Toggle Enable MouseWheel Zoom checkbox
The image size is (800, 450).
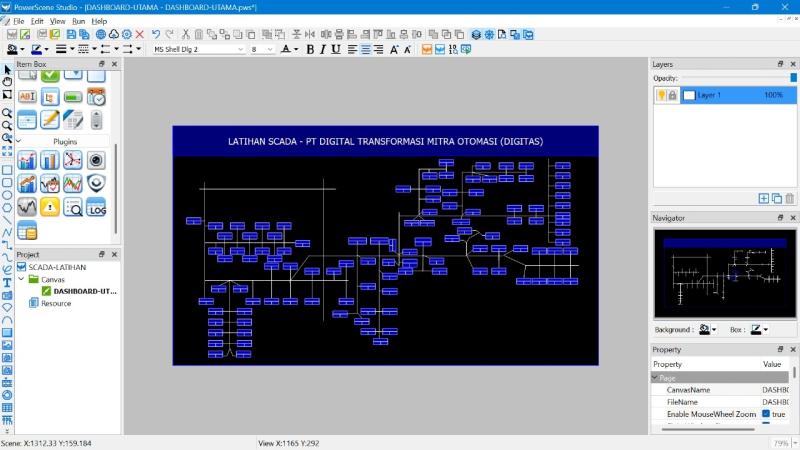[766, 414]
